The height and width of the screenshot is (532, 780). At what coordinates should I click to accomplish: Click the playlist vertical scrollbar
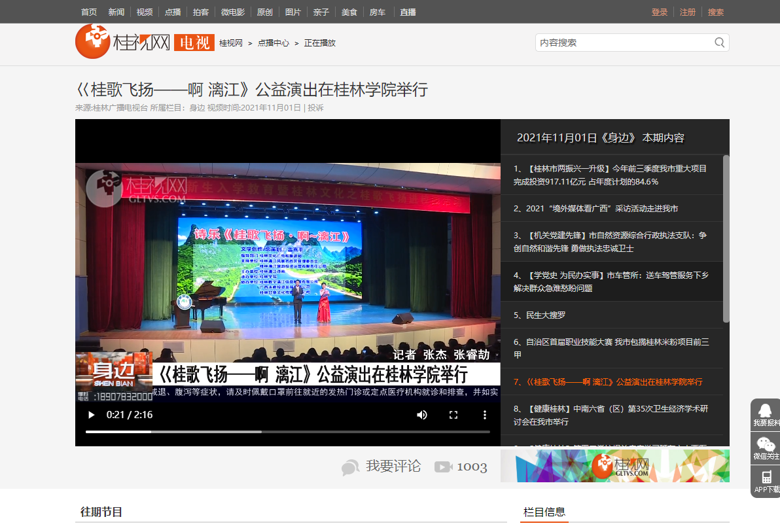tap(726, 239)
